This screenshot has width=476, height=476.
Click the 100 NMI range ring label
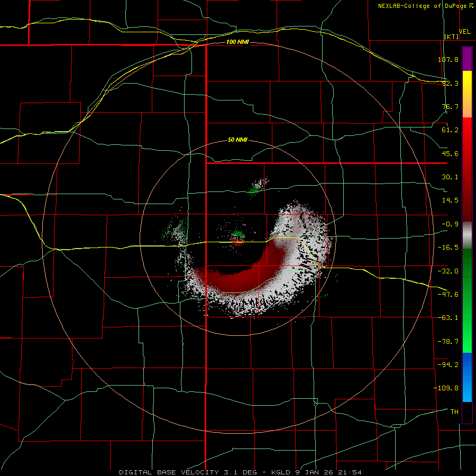[x=237, y=42]
